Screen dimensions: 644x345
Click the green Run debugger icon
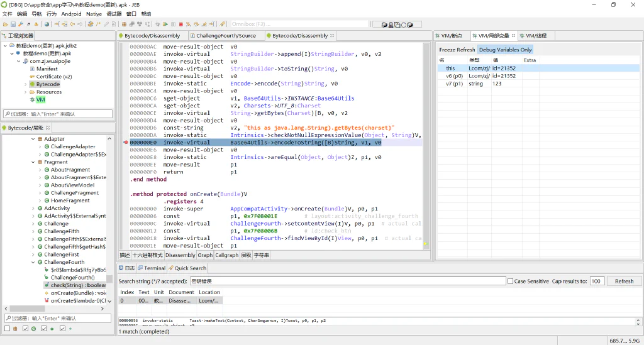click(x=165, y=25)
